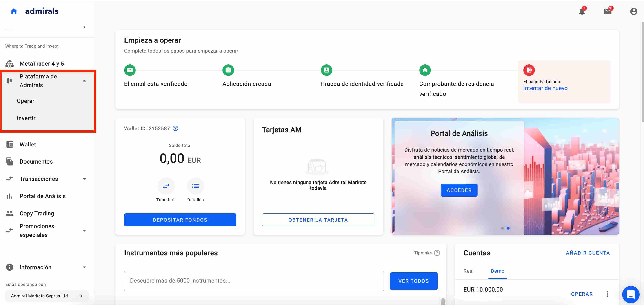Image resolution: width=644 pixels, height=305 pixels.
Task: Click the Transacciones arrows icon
Action: (x=9, y=179)
